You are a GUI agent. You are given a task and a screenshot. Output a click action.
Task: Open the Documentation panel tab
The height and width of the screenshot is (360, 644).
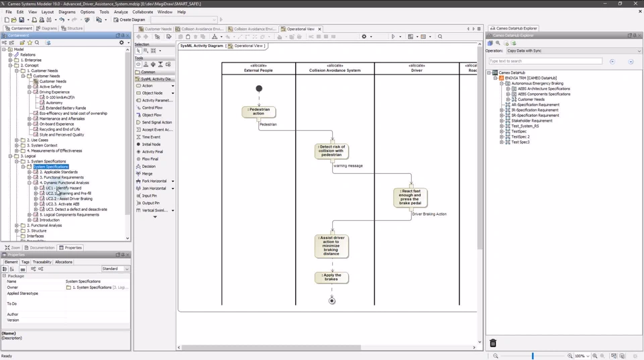point(40,248)
